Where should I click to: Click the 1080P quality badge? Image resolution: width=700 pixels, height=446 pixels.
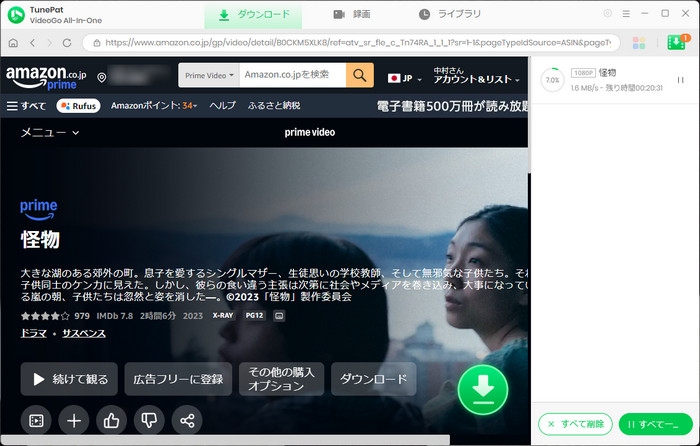tap(583, 73)
